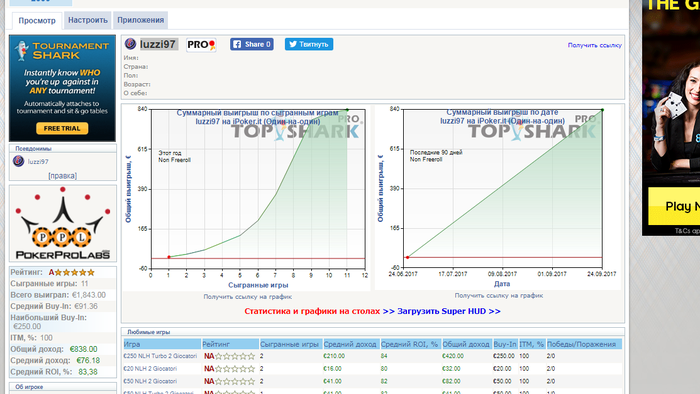Viewport: 700px width, 394px height.
Task: Open luzzi97 alias link in sidebar
Action: coord(38,162)
